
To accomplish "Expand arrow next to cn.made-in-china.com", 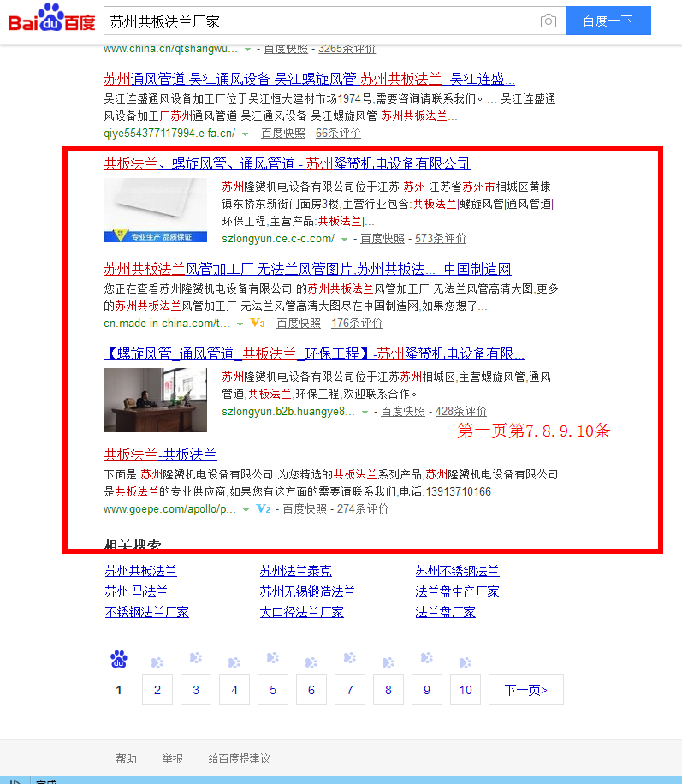I will coord(240,324).
